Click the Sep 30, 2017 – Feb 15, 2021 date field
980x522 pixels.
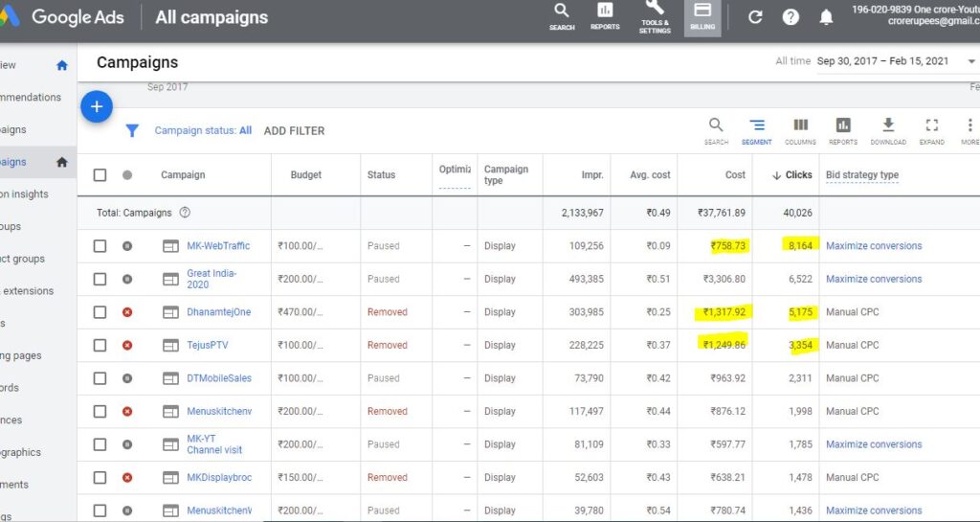pyautogui.click(x=882, y=61)
